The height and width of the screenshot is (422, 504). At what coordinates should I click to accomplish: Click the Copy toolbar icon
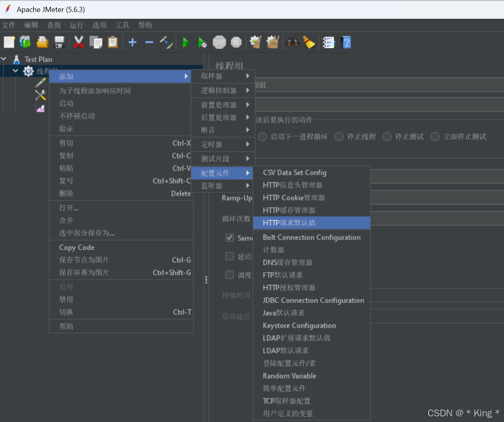(96, 42)
